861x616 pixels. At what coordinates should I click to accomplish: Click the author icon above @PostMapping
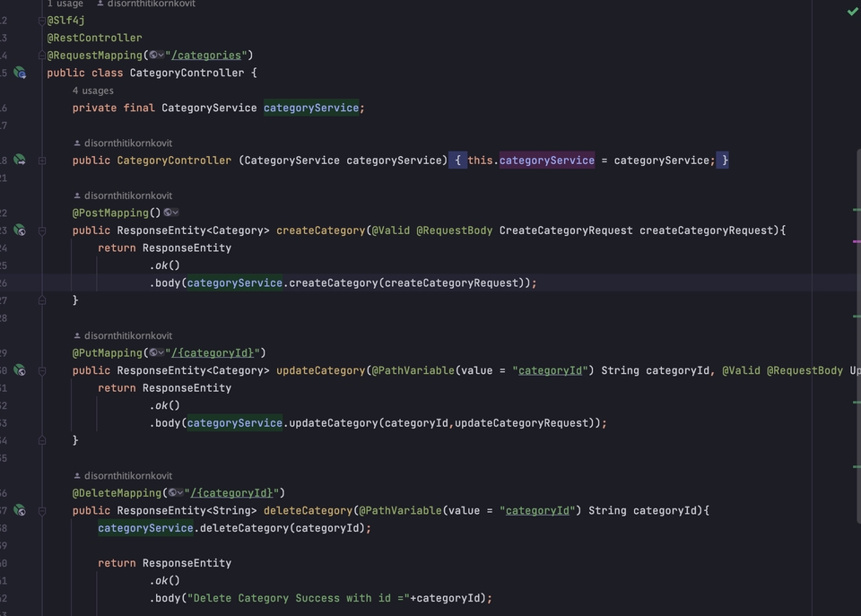[77, 195]
